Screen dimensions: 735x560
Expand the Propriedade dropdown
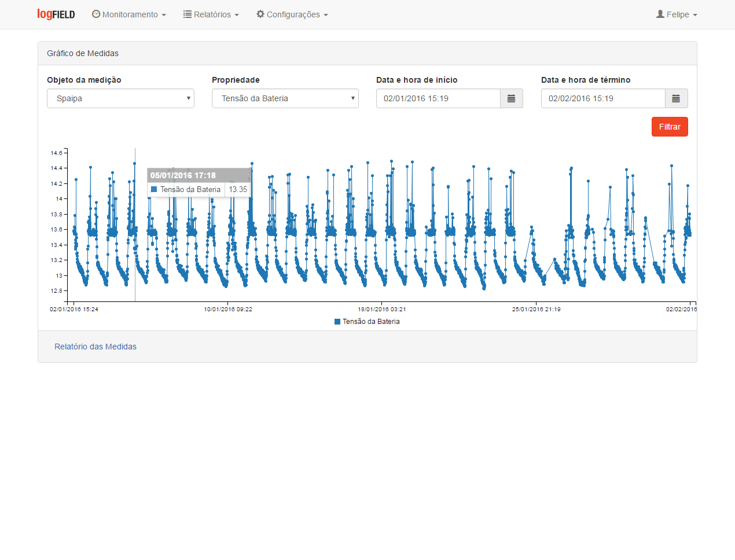point(285,98)
